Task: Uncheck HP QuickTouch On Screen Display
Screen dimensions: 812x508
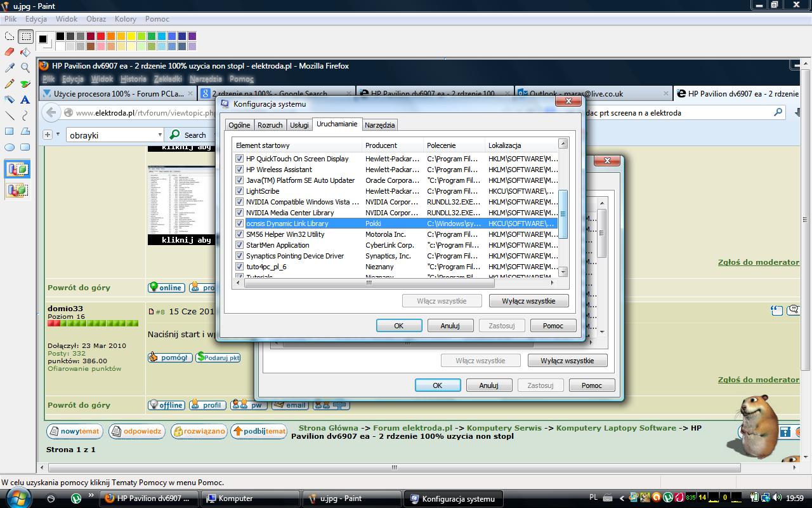Action: click(239, 159)
